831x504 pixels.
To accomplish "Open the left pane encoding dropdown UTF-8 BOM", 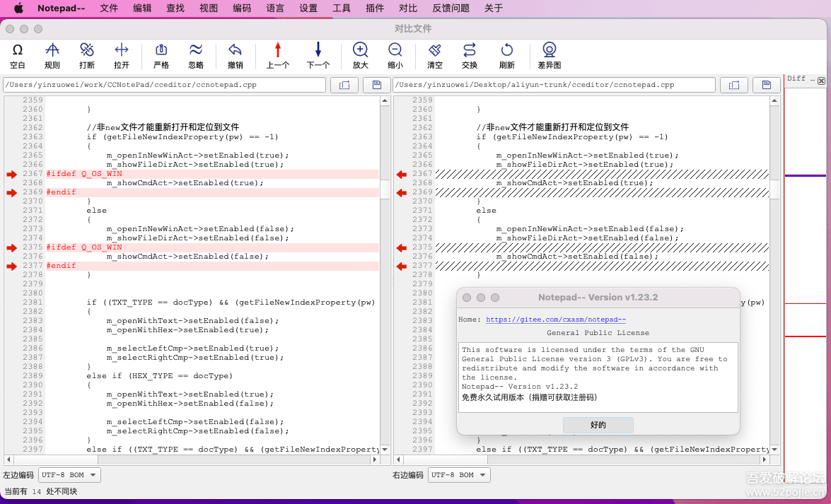I will point(69,475).
